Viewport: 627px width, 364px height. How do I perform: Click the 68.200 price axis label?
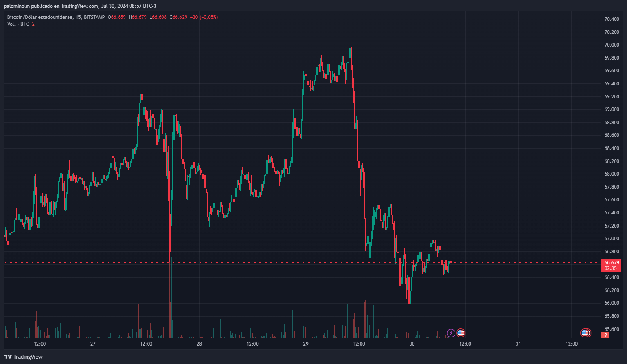(611, 161)
